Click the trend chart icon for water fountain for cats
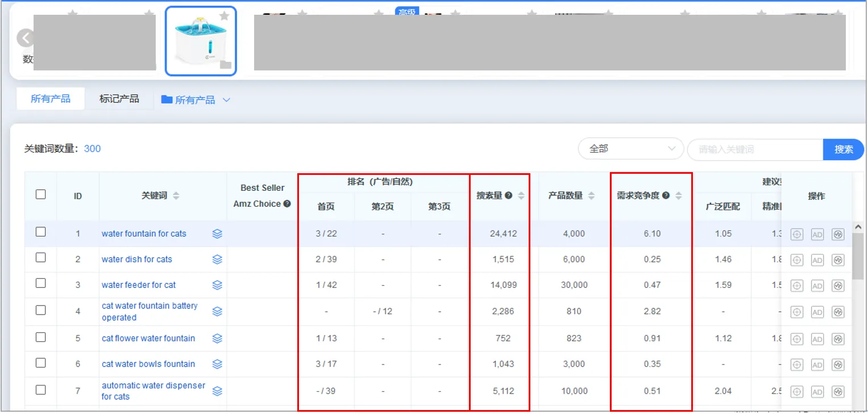The image size is (868, 414). 838,234
